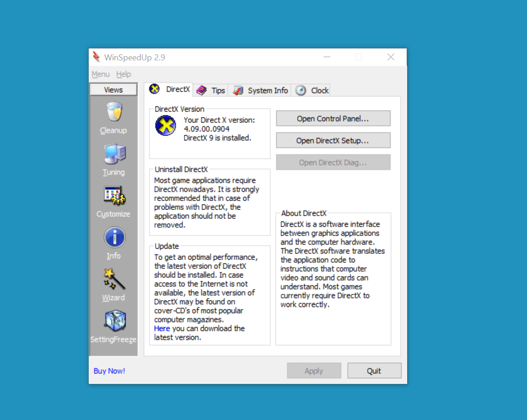
Task: Open the Help menu
Action: pyautogui.click(x=124, y=74)
